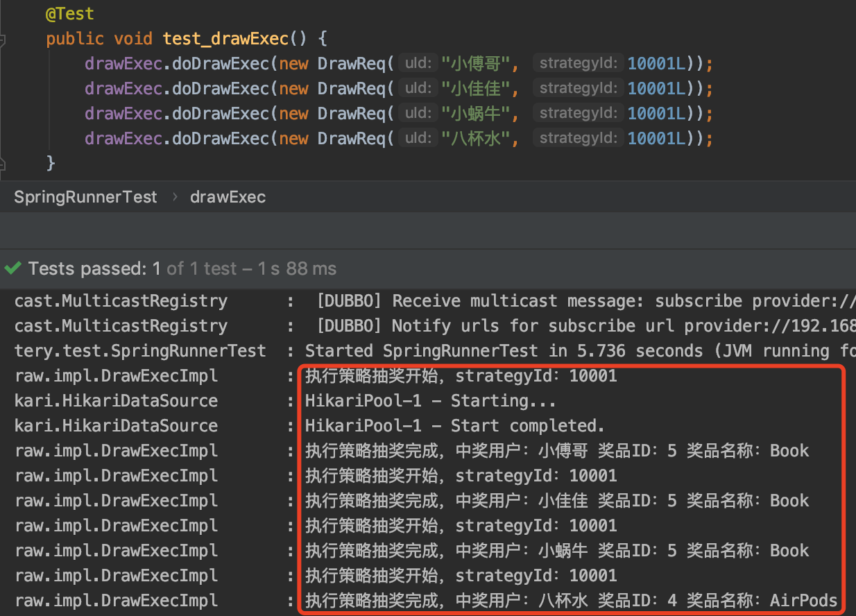Select drawExec in the breadcrumb bar
The width and height of the screenshot is (856, 616).
coord(228,197)
